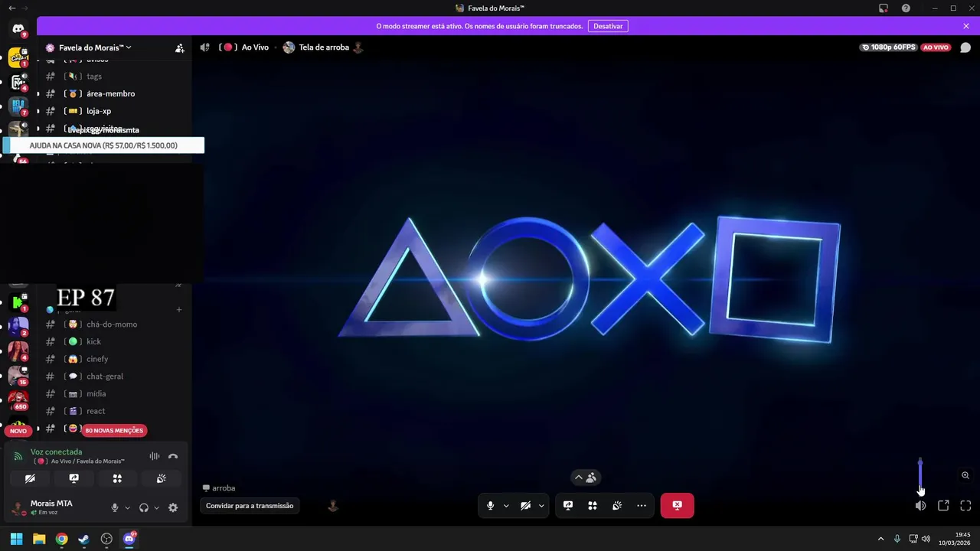Open the Favela do Morais server menu
980x551 pixels.
pyautogui.click(x=95, y=47)
